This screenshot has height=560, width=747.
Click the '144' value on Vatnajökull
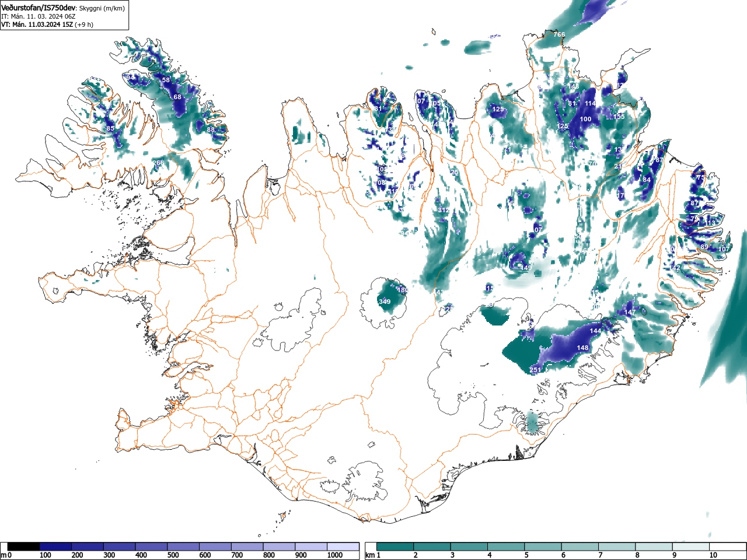(595, 331)
